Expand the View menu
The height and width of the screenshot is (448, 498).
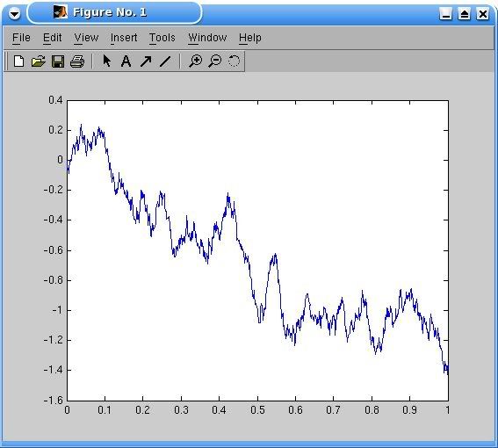pyautogui.click(x=86, y=38)
